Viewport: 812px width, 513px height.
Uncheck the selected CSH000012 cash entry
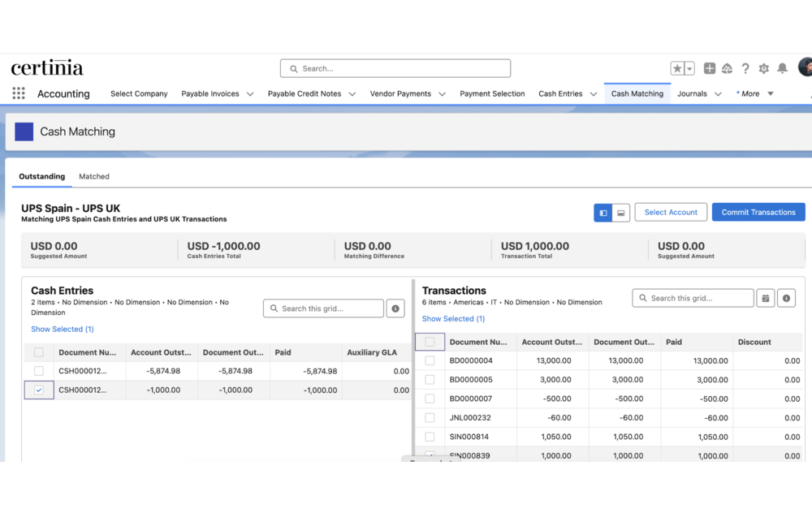pos(39,390)
